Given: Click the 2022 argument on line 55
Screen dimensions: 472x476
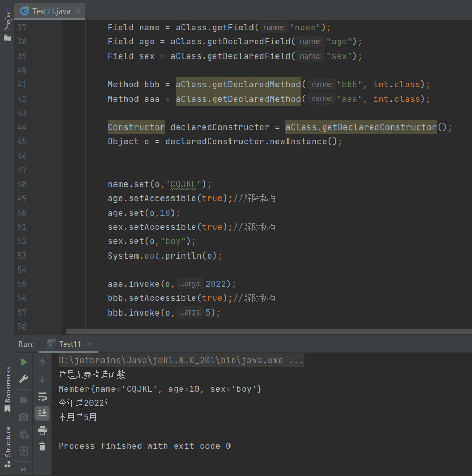Looking at the screenshot, I should (x=216, y=284).
